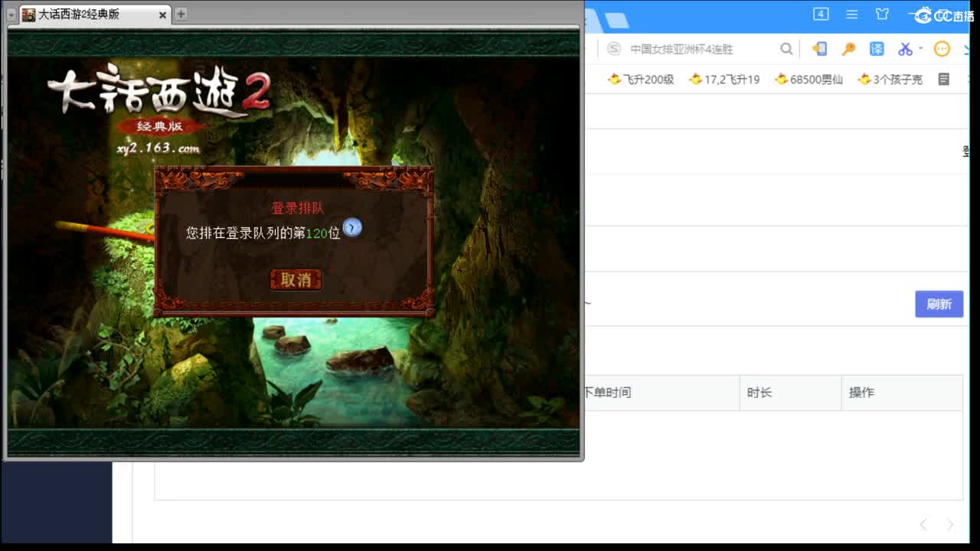
Task: Expand the screenshot tool dropdown arrow
Action: [x=920, y=48]
